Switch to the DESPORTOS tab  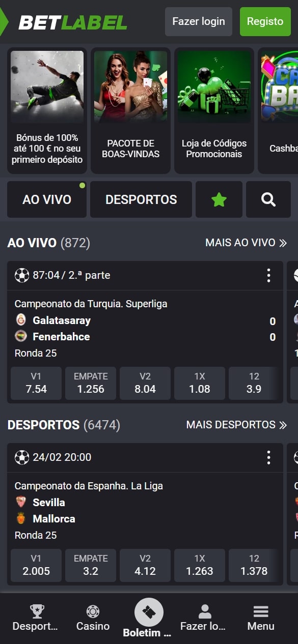coord(141,199)
